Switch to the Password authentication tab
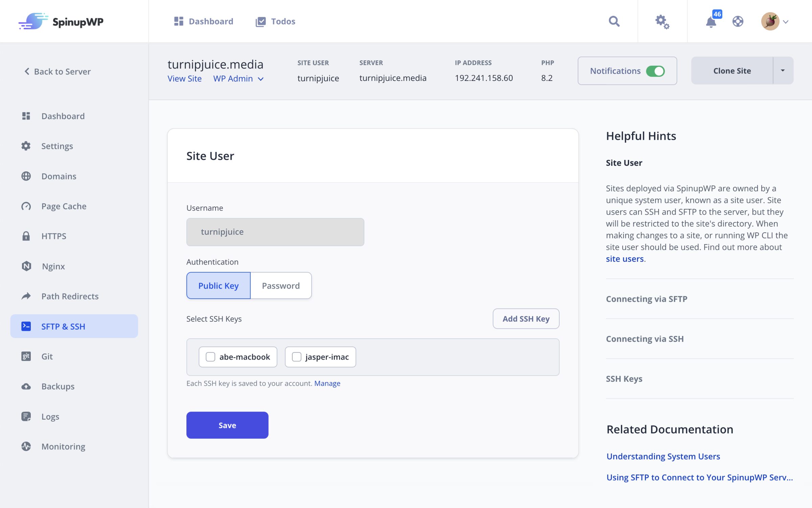The height and width of the screenshot is (508, 812). tap(280, 285)
